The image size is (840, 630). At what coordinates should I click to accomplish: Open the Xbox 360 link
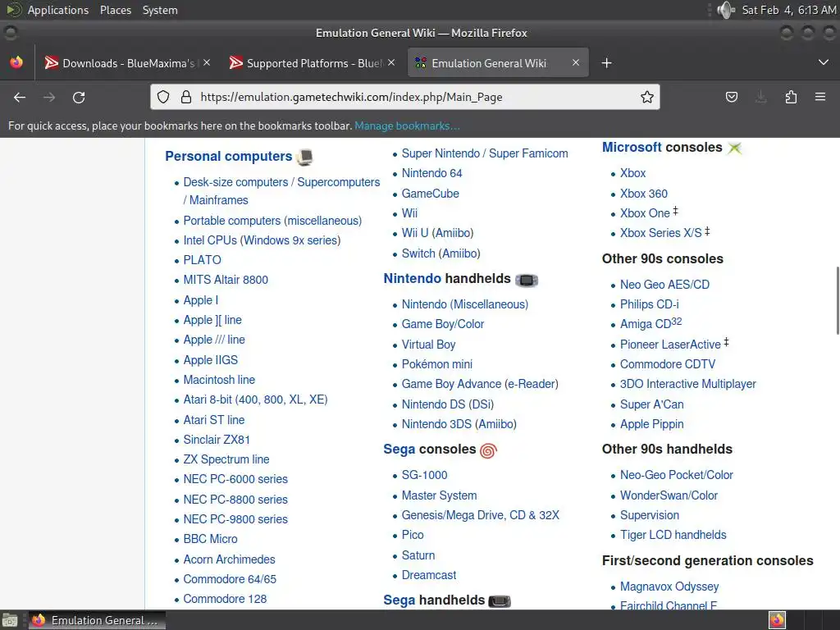[643, 194]
